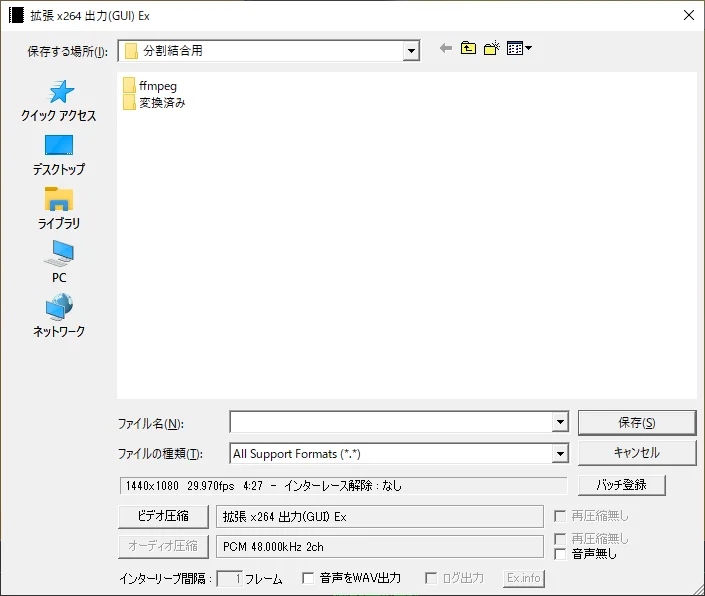705x596 pixels.
Task: Open ネットワーク in the places bar
Action: pos(59,317)
